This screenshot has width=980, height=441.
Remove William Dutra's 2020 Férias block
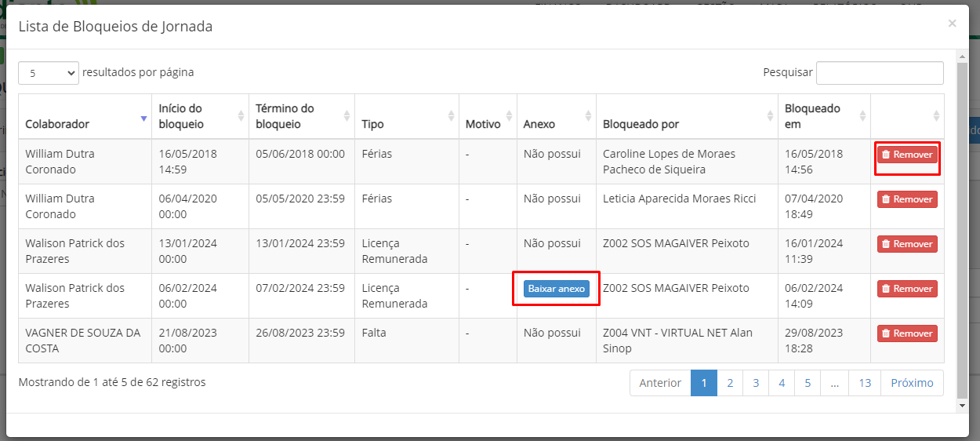(x=907, y=199)
